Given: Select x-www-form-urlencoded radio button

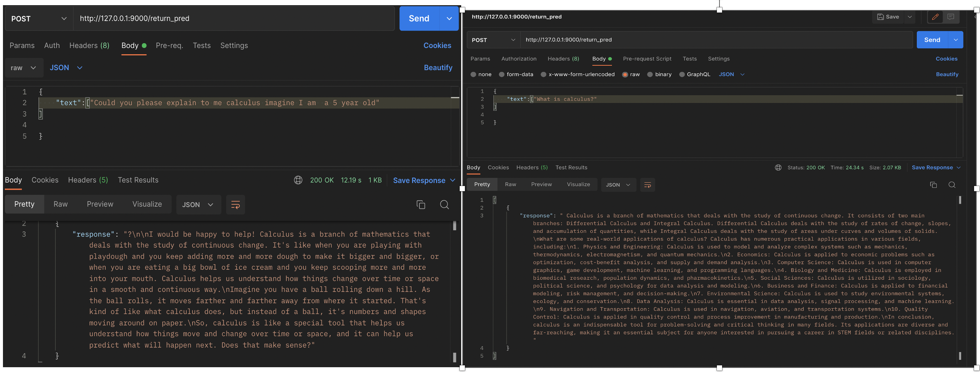Looking at the screenshot, I should tap(543, 75).
